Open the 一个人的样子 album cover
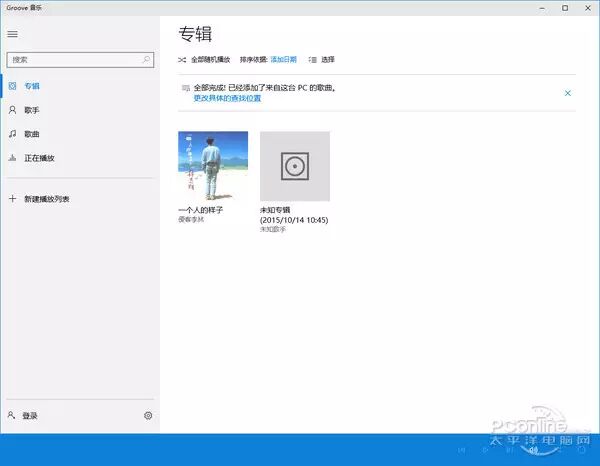 [213, 166]
